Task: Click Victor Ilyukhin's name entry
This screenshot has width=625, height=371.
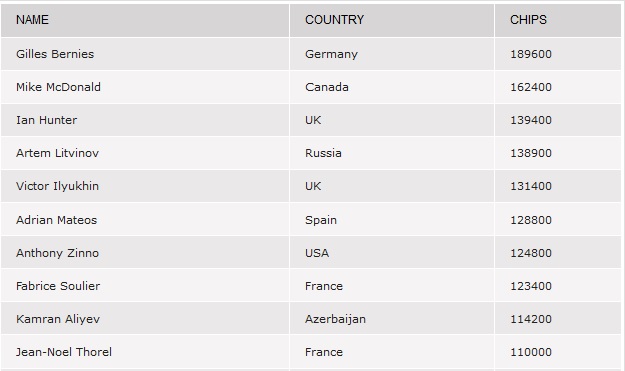Action: point(57,186)
